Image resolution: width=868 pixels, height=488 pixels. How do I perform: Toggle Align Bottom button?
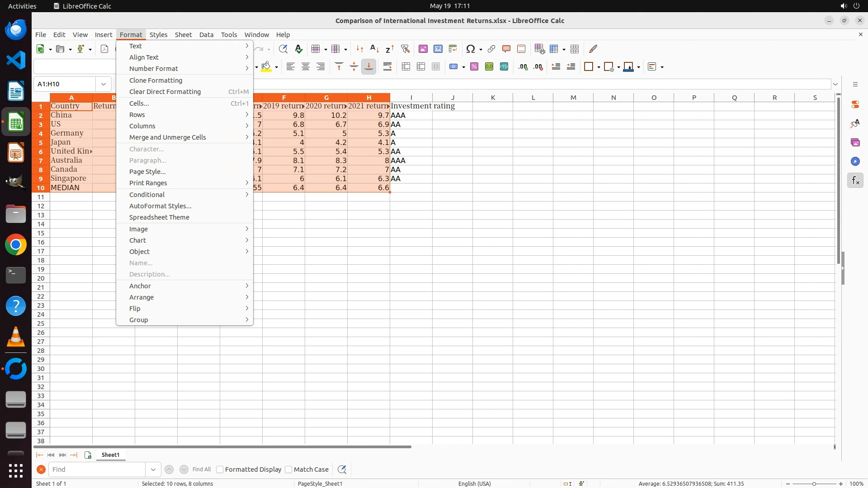(368, 67)
